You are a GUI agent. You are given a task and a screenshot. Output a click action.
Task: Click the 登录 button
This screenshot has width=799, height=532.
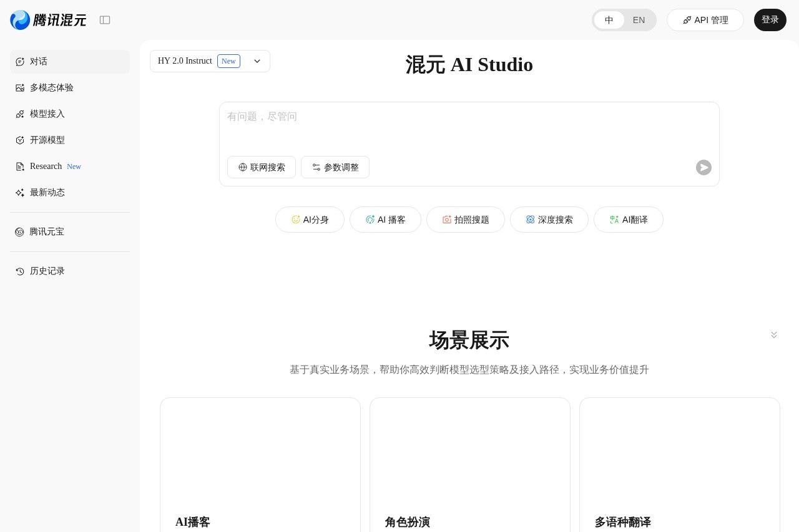pyautogui.click(x=770, y=20)
